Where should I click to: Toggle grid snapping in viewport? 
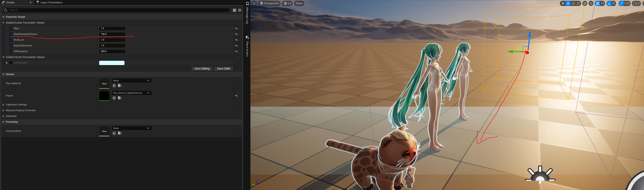click(x=597, y=3)
